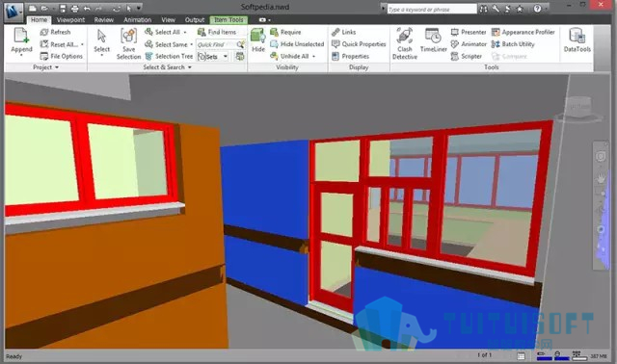Click the binoculars search icon in title bar
Viewport: 617px width, 364px height.
point(483,9)
